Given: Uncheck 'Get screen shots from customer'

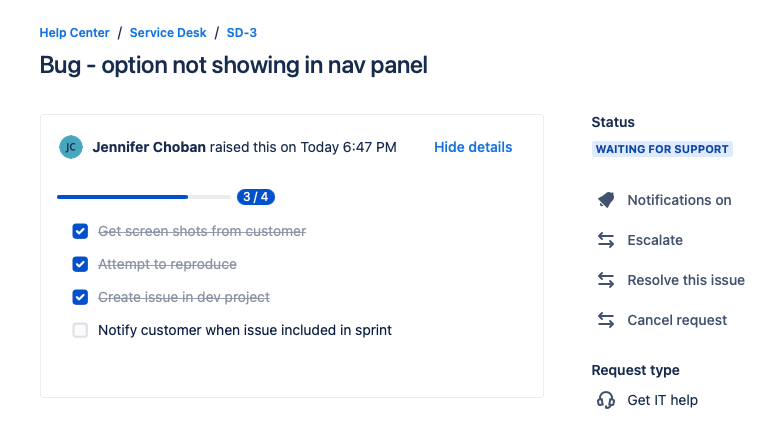Looking at the screenshot, I should pos(80,231).
